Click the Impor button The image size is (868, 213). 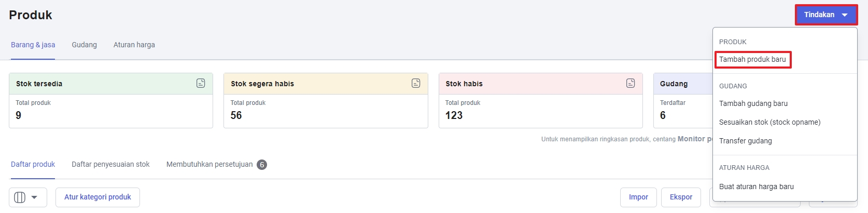(638, 197)
